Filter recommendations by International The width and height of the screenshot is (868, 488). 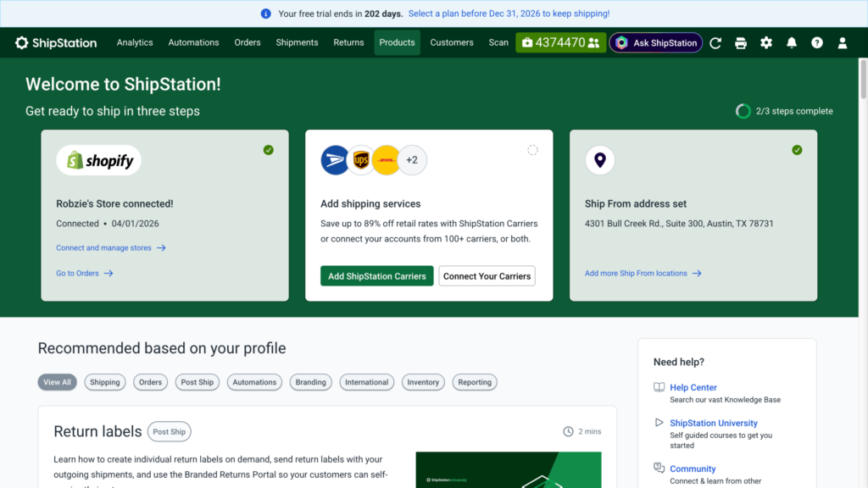click(366, 382)
